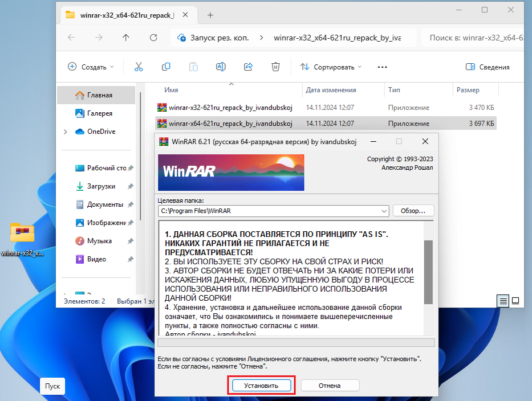Maximize the Explorer window
The height and width of the screenshot is (401, 532).
click(x=485, y=10)
